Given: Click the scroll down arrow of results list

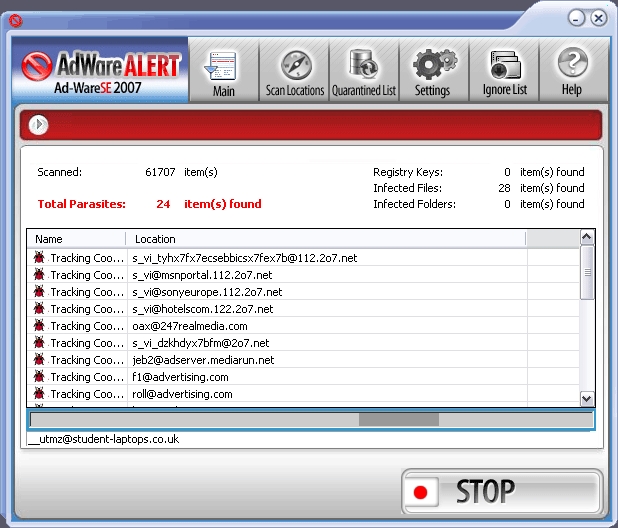Looking at the screenshot, I should [x=586, y=398].
